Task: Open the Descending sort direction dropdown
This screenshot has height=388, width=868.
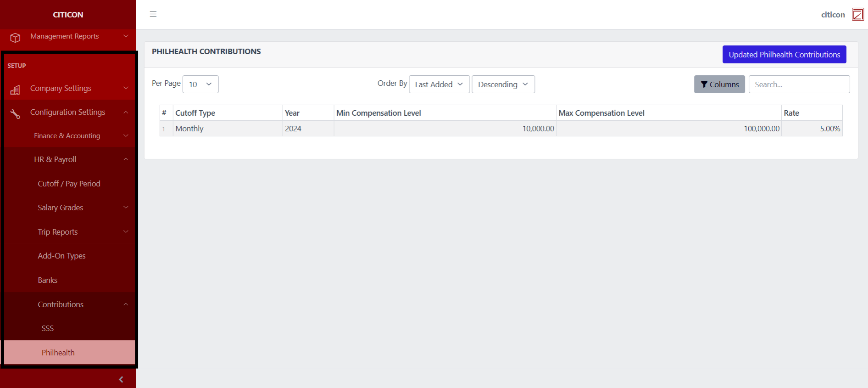Action: click(x=503, y=84)
